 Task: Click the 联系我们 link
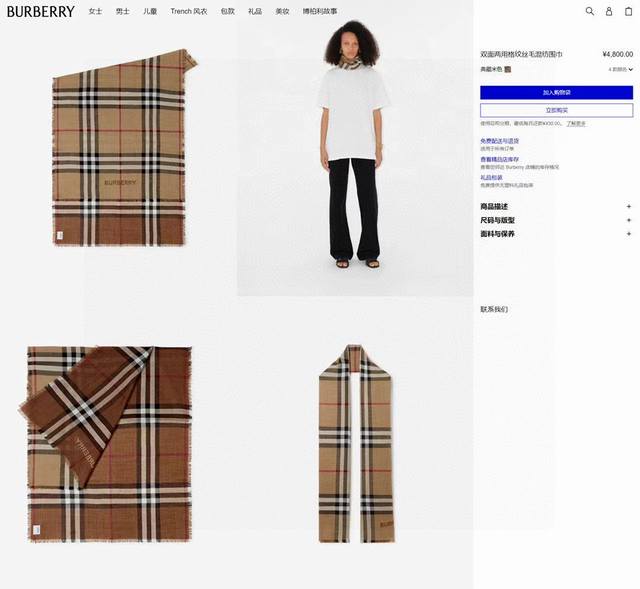[494, 309]
